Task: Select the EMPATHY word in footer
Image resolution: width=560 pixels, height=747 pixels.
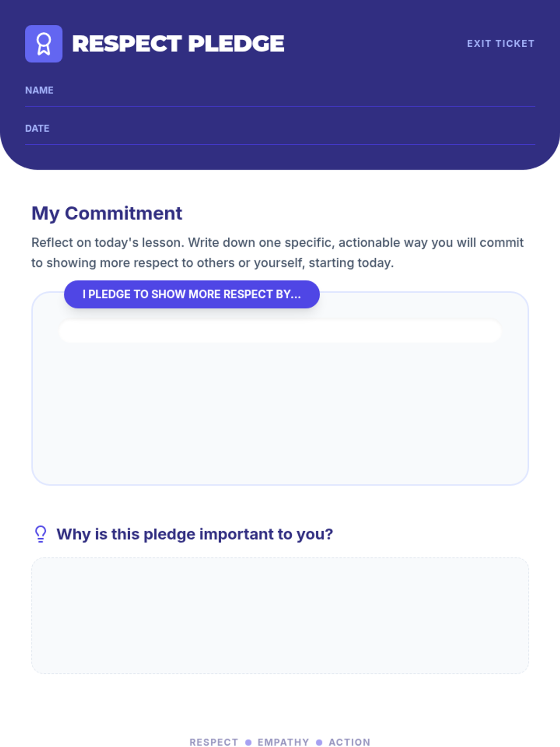Action: coord(283,742)
